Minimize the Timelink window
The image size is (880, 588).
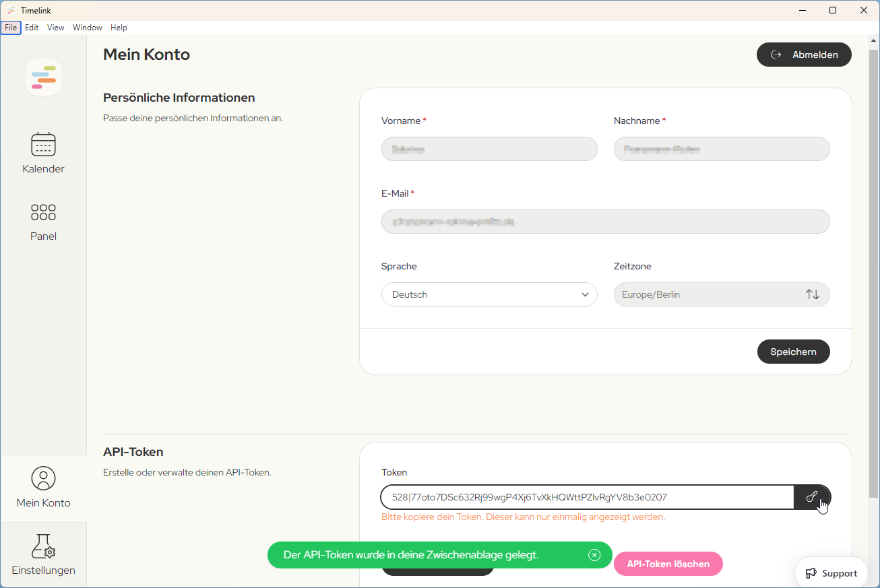point(803,10)
